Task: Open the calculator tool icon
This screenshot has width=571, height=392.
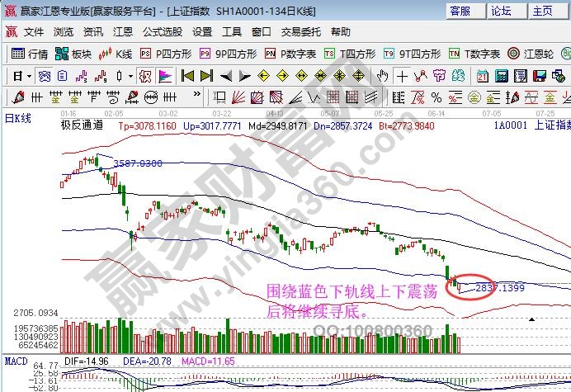Action: [501, 76]
